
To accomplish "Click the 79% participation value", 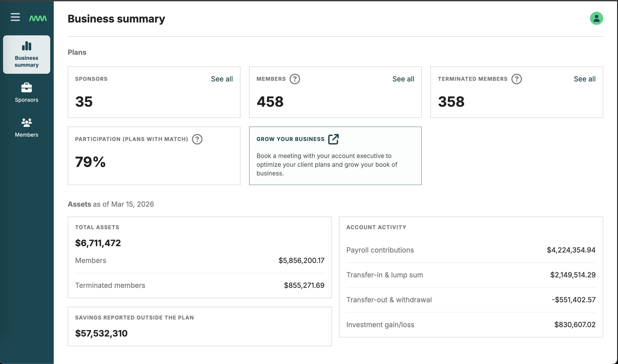I will pos(90,162).
